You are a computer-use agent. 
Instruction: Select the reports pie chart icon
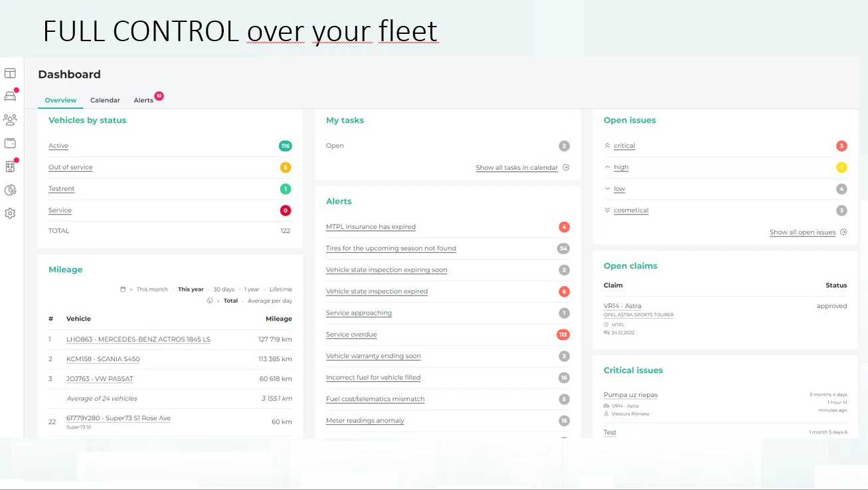10,190
